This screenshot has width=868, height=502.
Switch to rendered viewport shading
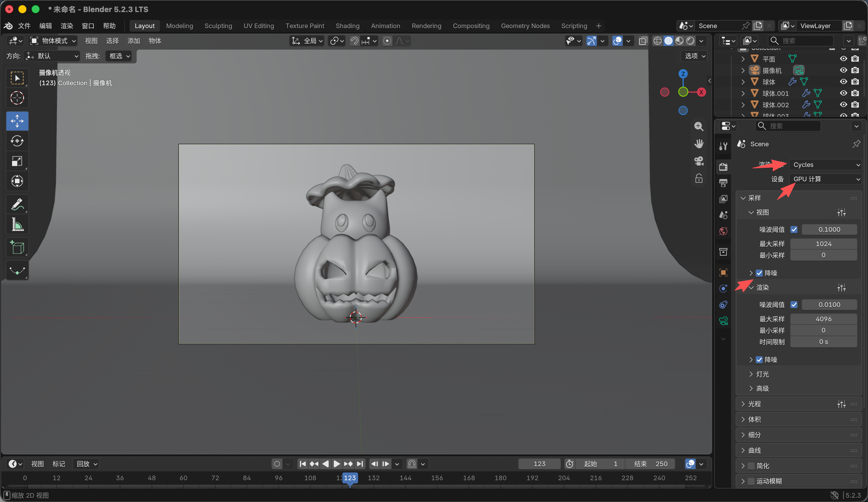[x=690, y=41]
